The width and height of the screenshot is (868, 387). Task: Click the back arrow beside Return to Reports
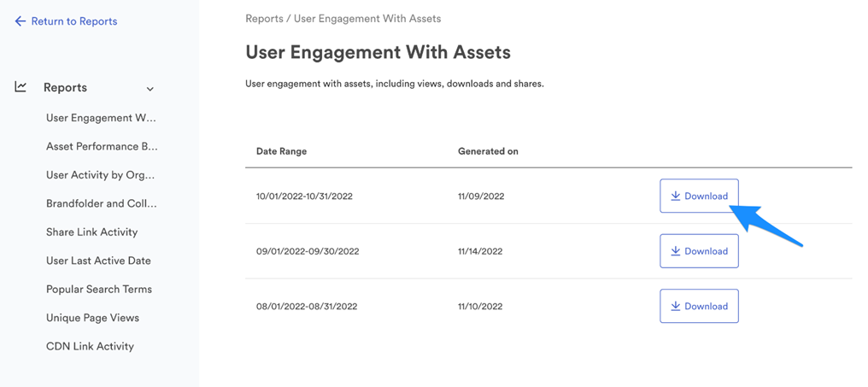(20, 21)
